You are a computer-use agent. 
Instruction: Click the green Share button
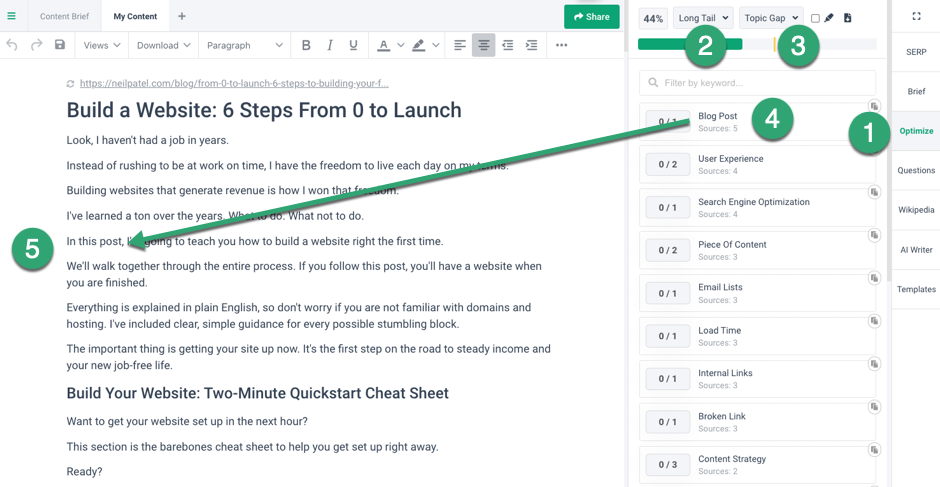(592, 17)
